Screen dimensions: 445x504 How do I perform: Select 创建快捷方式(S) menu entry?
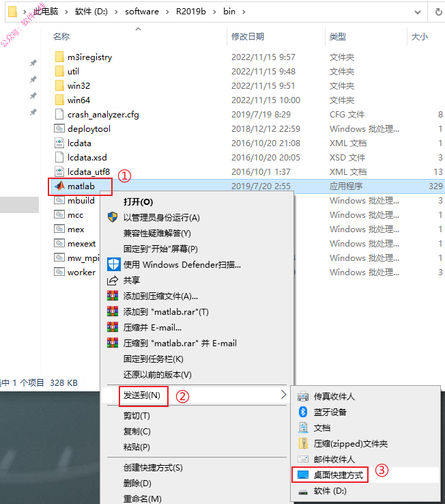(153, 467)
